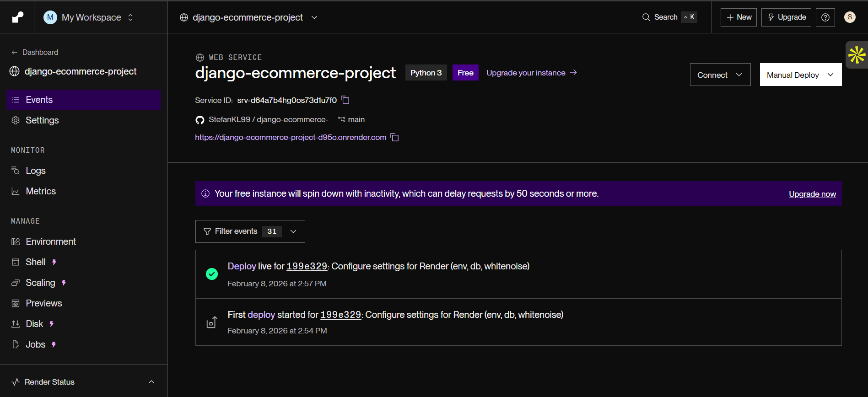The image size is (868, 397).
Task: Open the StefanKL99 / django-ecommerce- repo link
Action: click(x=269, y=119)
